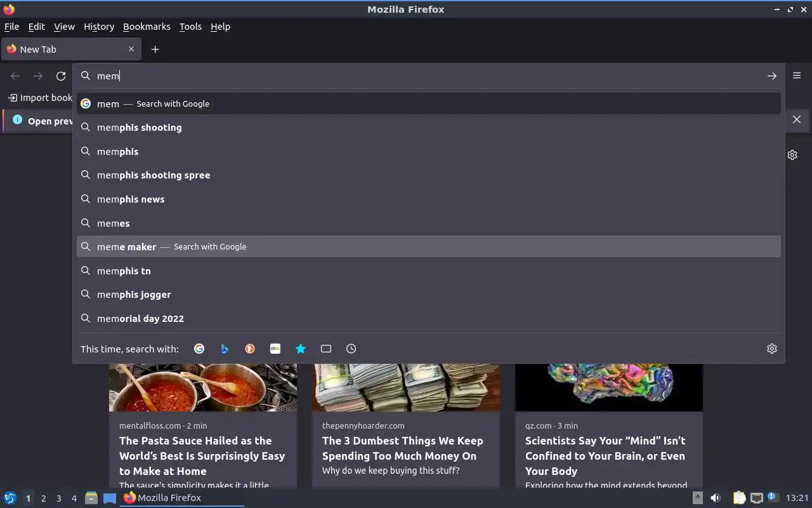Search open Tabs icon
Image resolution: width=812 pixels, height=508 pixels.
coord(326,349)
